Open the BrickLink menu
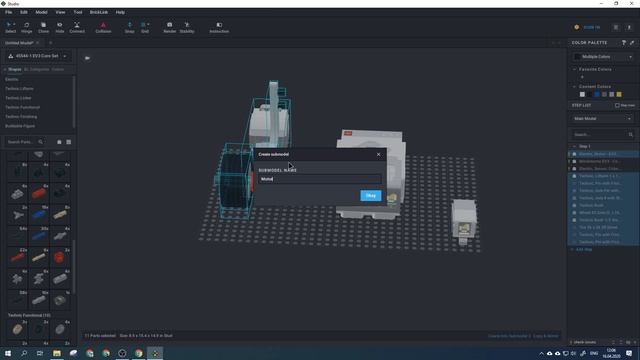This screenshot has width=640, height=360. click(x=99, y=12)
